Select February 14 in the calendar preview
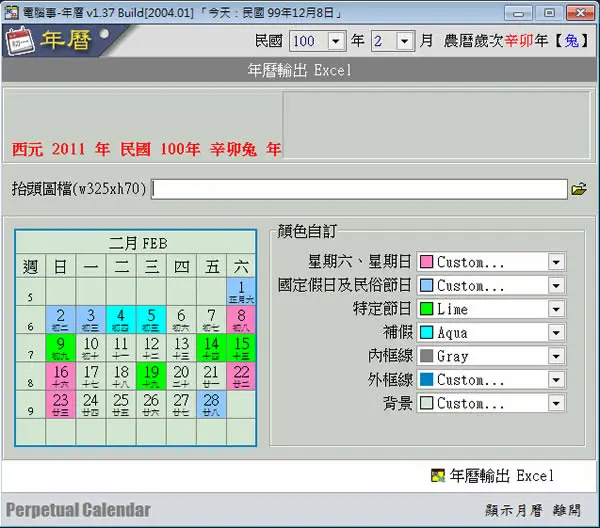This screenshot has height=528, width=600. pyautogui.click(x=211, y=348)
